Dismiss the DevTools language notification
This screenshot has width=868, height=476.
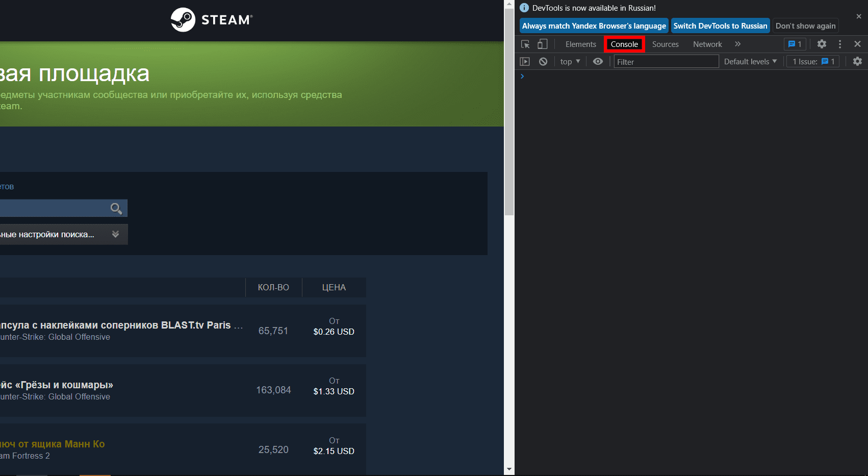(x=859, y=16)
